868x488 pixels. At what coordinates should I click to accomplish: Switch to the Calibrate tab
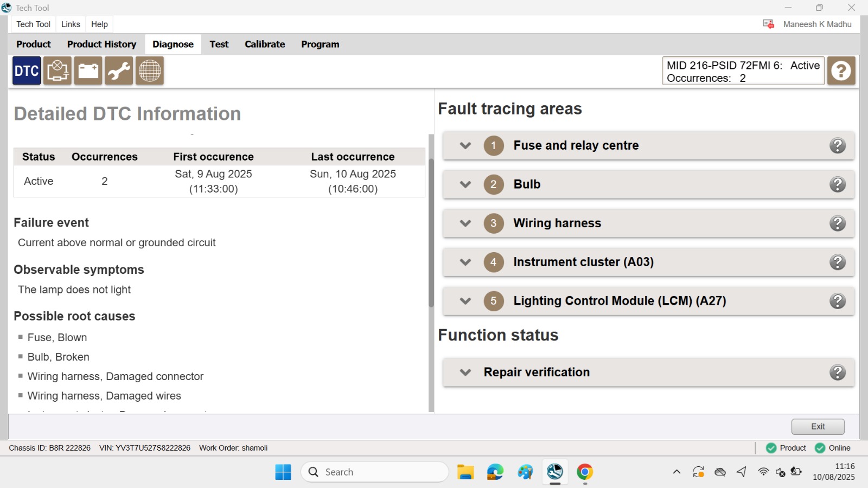coord(264,44)
